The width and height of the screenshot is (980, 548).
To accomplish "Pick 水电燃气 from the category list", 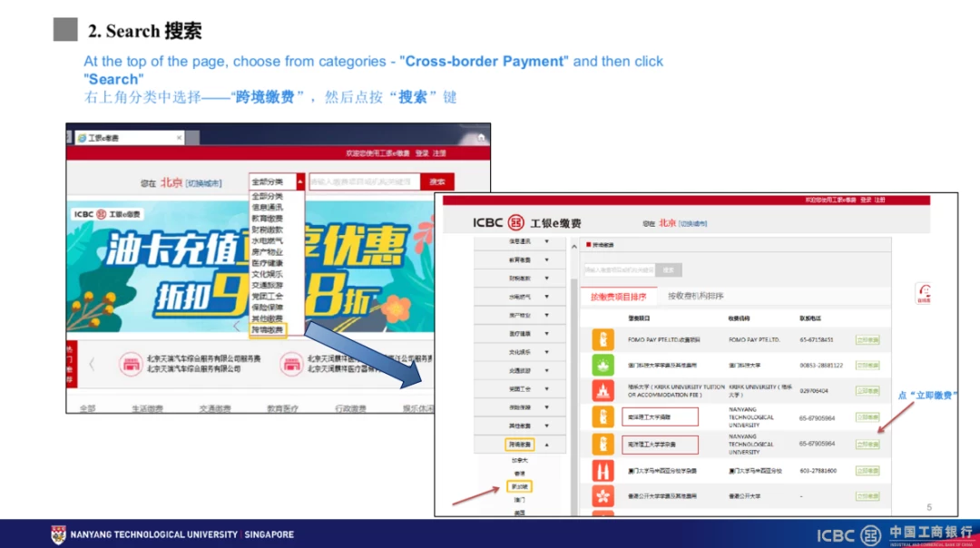I will point(268,240).
